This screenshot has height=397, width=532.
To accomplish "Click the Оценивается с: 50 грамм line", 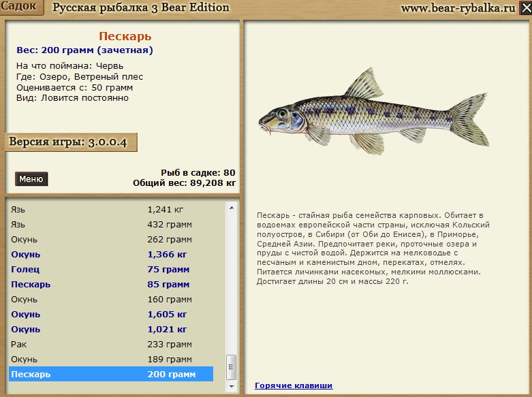I will (75, 88).
